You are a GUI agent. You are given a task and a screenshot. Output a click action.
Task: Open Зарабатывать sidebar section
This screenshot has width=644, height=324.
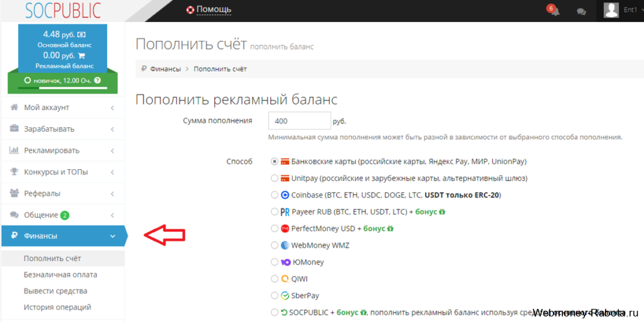coord(63,129)
